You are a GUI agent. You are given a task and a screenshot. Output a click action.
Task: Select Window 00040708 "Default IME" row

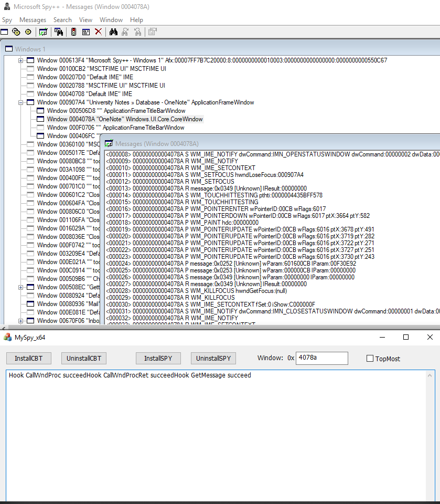coord(84,94)
